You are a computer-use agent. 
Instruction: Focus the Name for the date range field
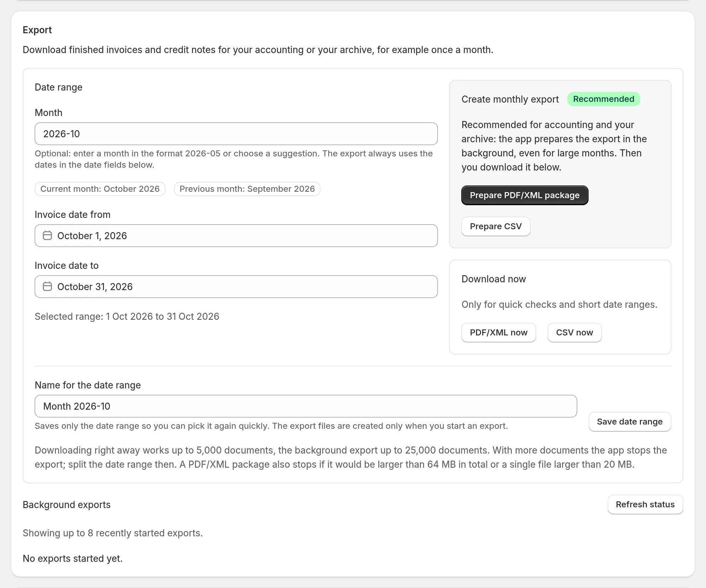[x=306, y=406]
